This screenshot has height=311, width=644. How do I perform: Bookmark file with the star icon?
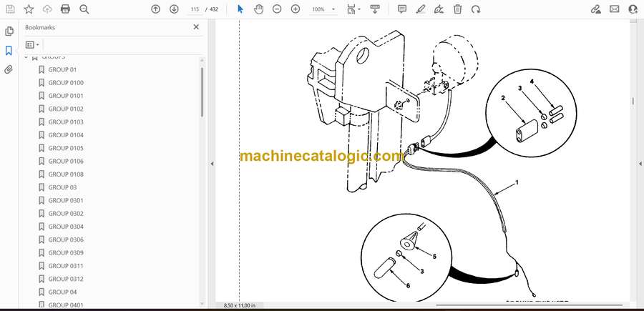click(29, 9)
